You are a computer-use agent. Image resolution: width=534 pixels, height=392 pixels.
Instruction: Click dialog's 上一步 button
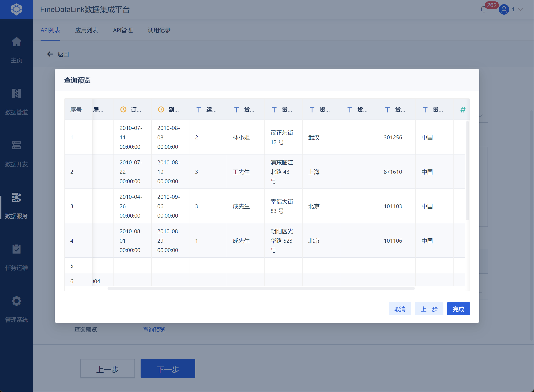pyautogui.click(x=429, y=309)
